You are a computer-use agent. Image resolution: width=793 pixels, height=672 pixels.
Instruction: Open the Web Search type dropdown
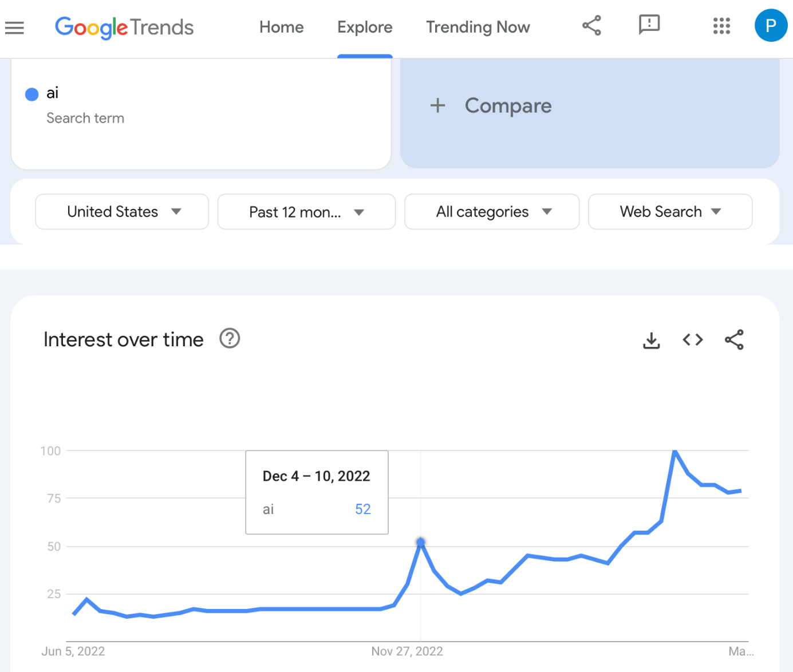pyautogui.click(x=670, y=212)
